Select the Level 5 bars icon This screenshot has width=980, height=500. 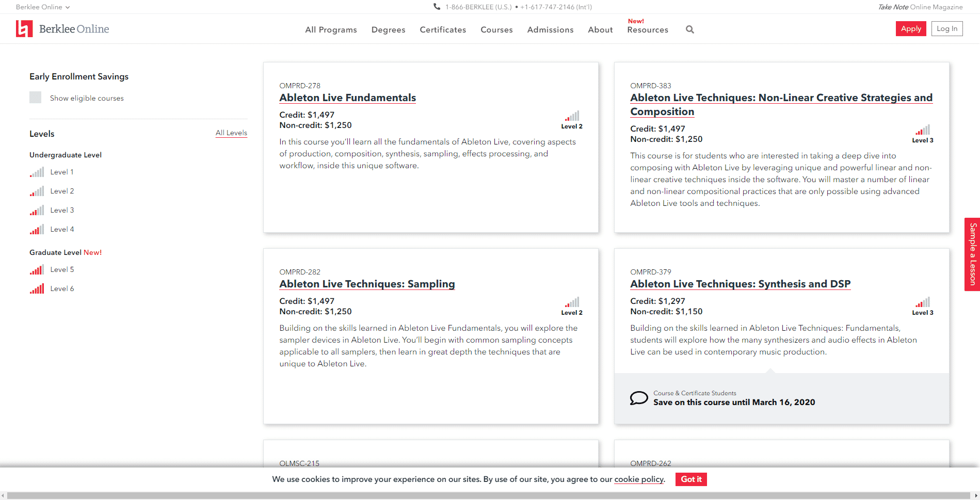pyautogui.click(x=37, y=270)
